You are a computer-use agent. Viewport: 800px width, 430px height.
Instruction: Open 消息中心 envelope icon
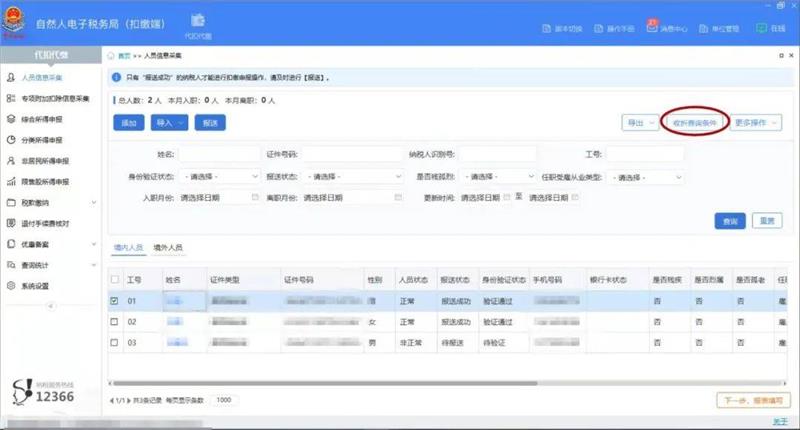click(653, 29)
